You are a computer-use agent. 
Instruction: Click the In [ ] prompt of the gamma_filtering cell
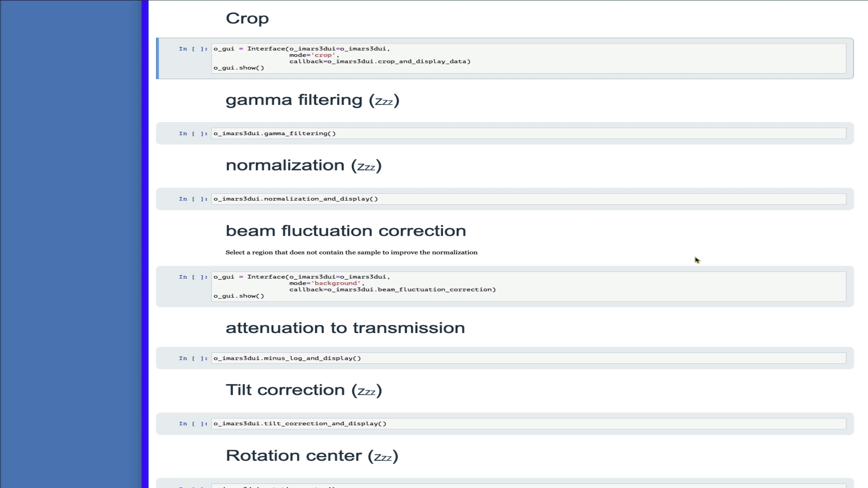pyautogui.click(x=193, y=134)
